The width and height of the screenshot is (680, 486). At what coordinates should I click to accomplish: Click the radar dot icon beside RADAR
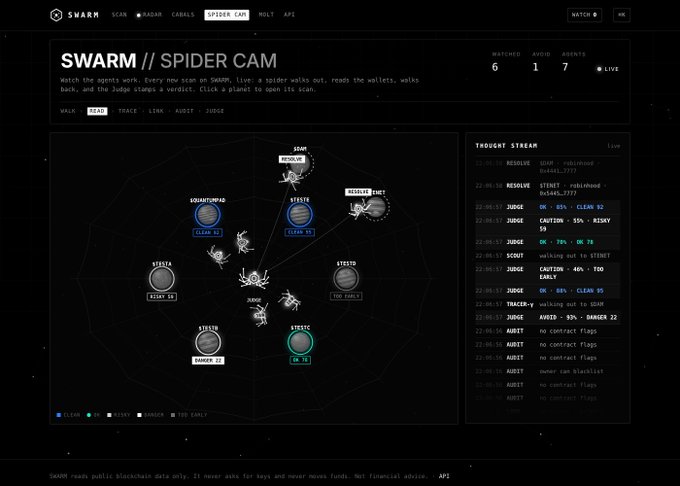pos(139,15)
